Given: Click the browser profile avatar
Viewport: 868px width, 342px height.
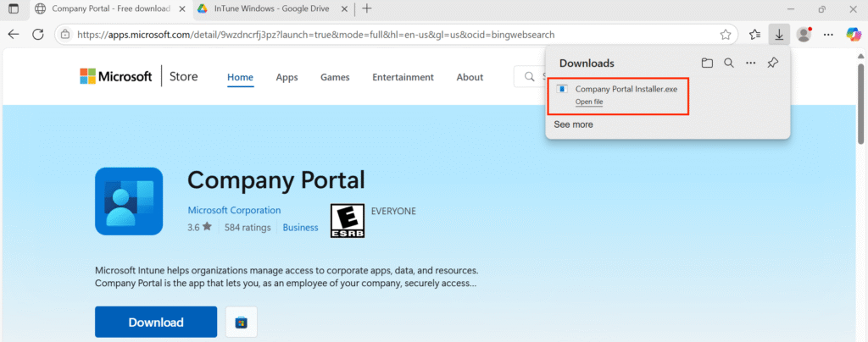Looking at the screenshot, I should tap(804, 35).
